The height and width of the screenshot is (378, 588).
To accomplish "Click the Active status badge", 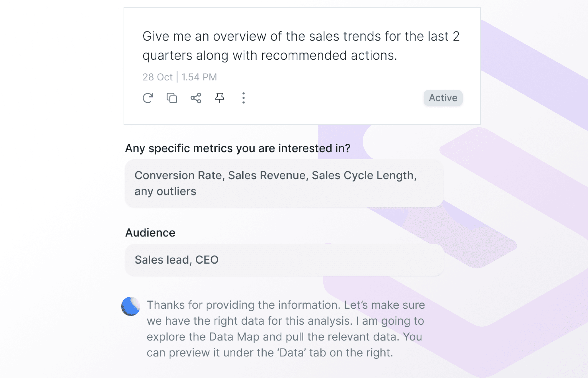I will (443, 98).
